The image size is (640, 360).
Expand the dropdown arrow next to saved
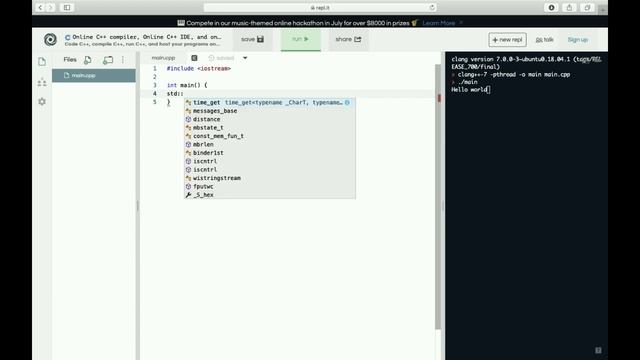coord(245,58)
